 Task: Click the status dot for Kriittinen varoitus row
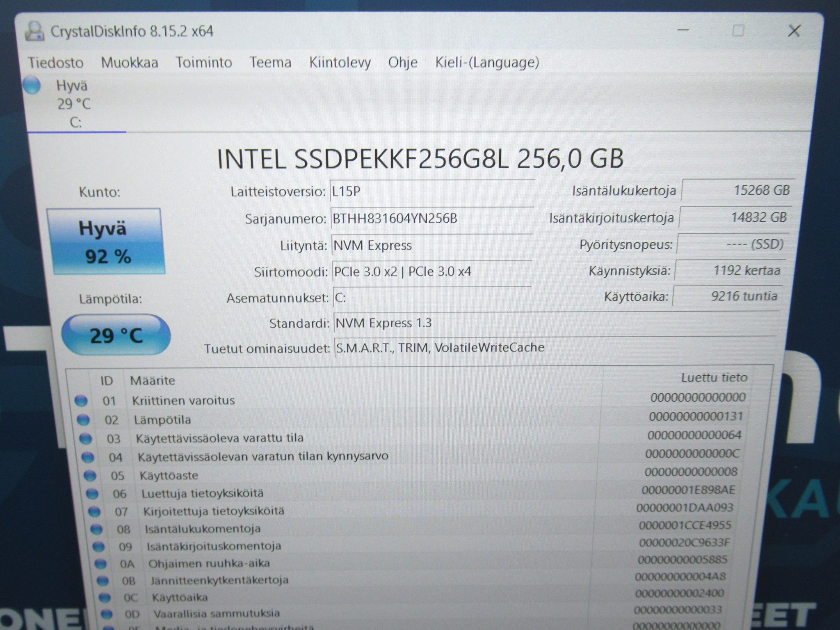pyautogui.click(x=81, y=401)
